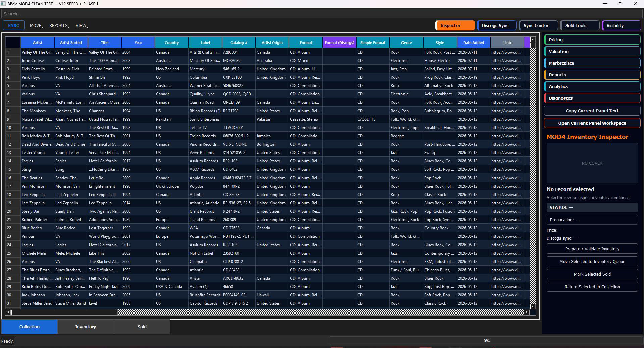The width and height of the screenshot is (644, 348).
Task: Go to the Sync Center tab
Action: click(x=538, y=25)
